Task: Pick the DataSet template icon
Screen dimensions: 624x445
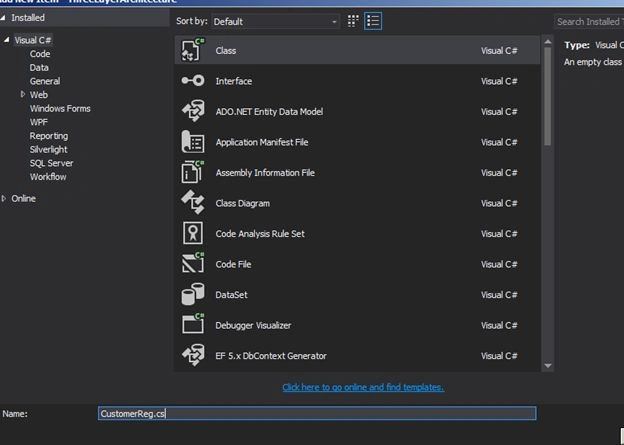Action: tap(193, 294)
